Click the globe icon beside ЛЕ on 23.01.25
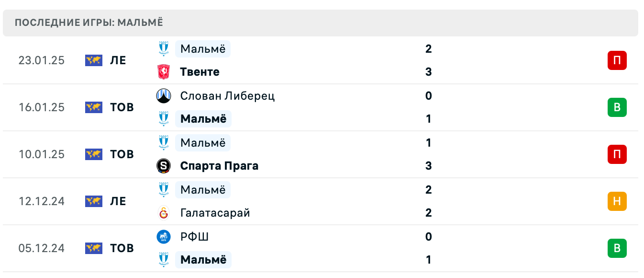The width and height of the screenshot is (644, 278). 94,60
